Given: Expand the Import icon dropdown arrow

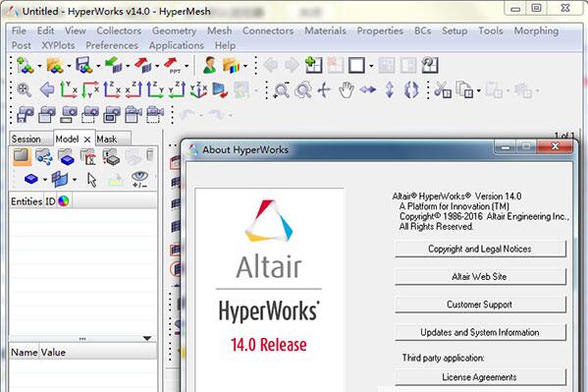Looking at the screenshot, I should pos(128,67).
